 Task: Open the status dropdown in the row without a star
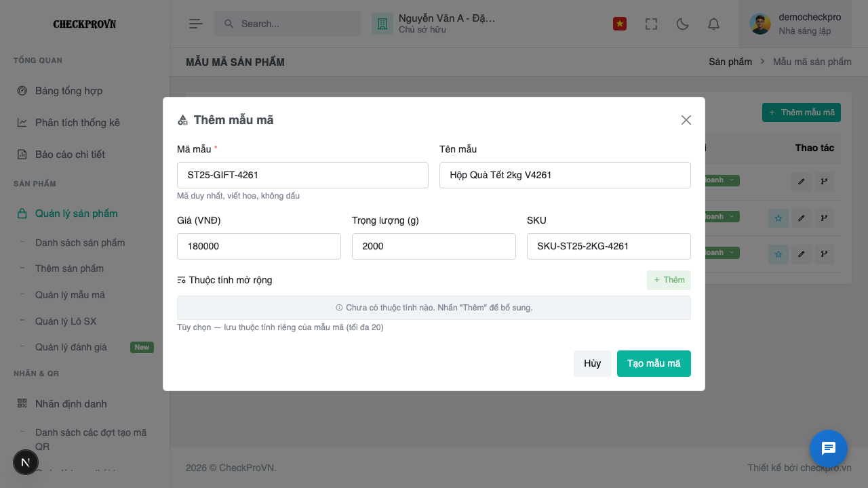point(722,180)
